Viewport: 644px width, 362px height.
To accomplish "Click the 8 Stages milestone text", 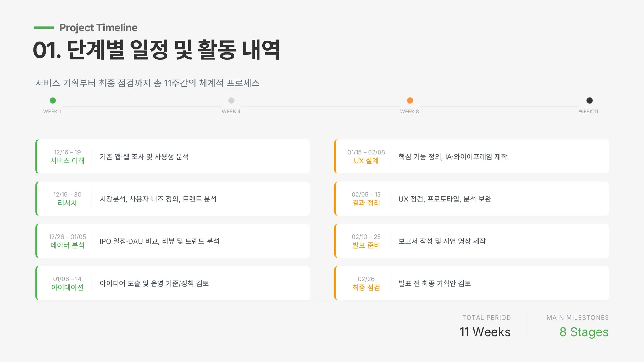I will [x=584, y=332].
